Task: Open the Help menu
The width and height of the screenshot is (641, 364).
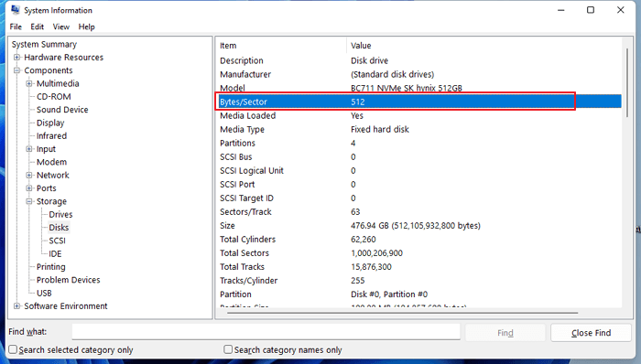Action: pyautogui.click(x=86, y=27)
